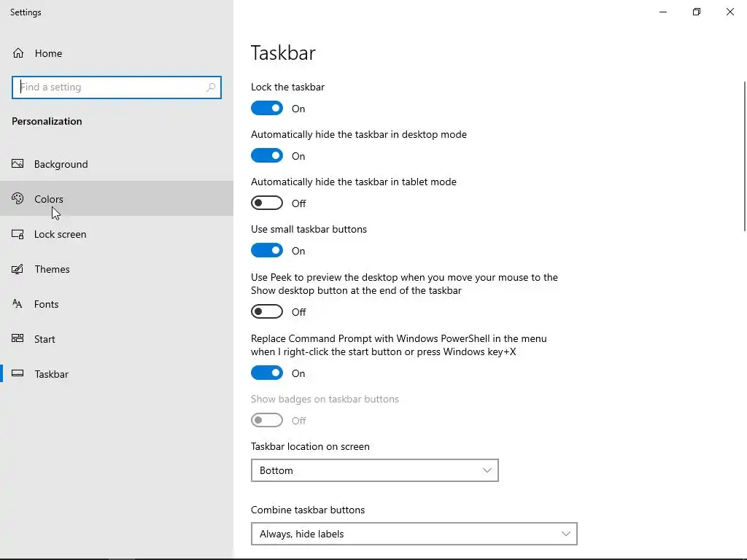Click the Fonts icon
The height and width of the screenshot is (560, 747).
tap(18, 304)
